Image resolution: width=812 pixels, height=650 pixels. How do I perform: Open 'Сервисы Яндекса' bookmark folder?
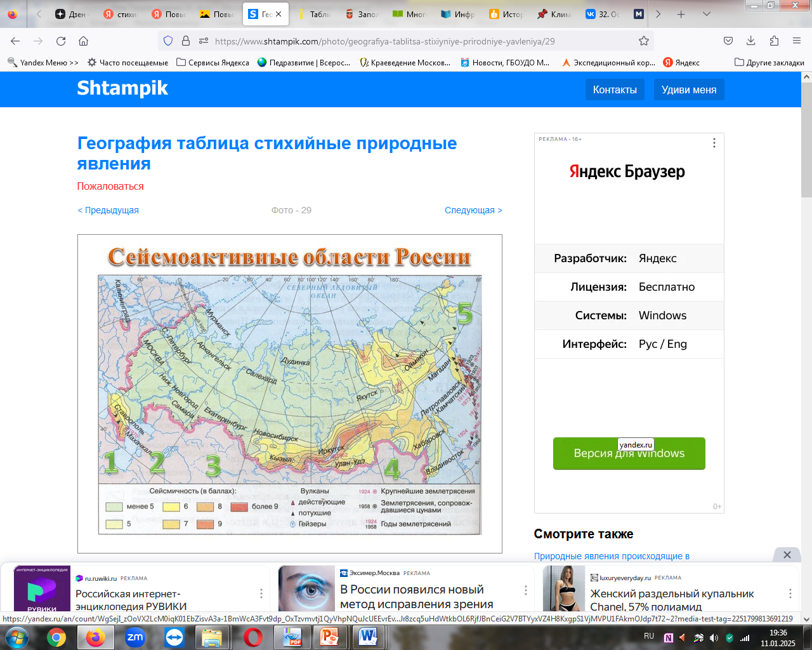click(213, 62)
